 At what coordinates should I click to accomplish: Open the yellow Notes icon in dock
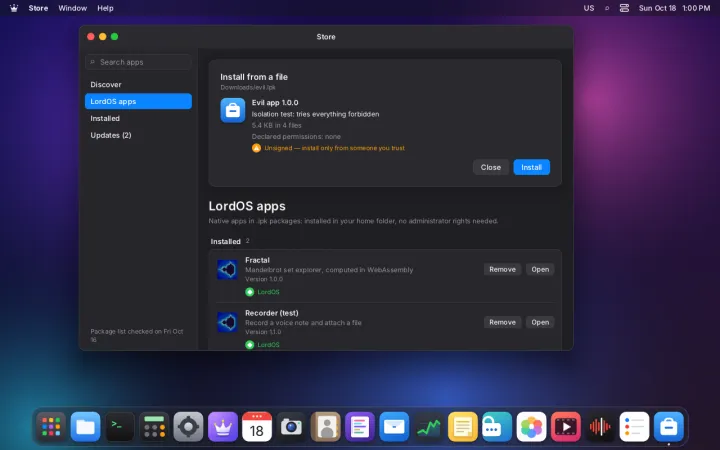coord(463,427)
